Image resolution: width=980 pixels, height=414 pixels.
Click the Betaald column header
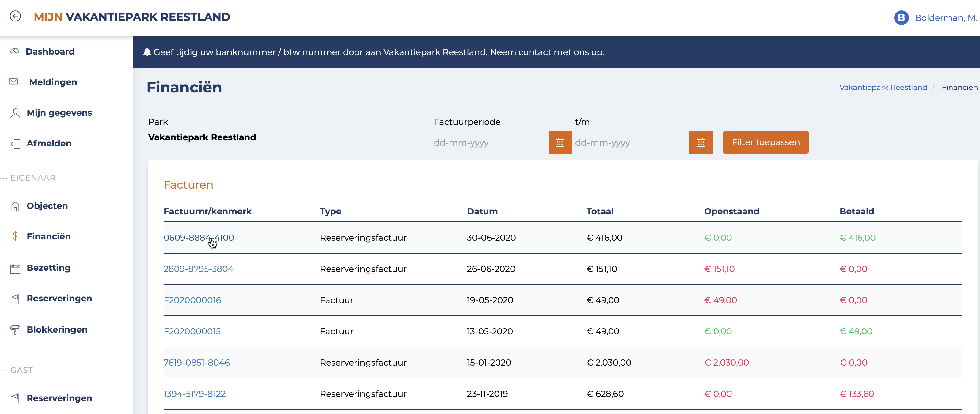[857, 211]
